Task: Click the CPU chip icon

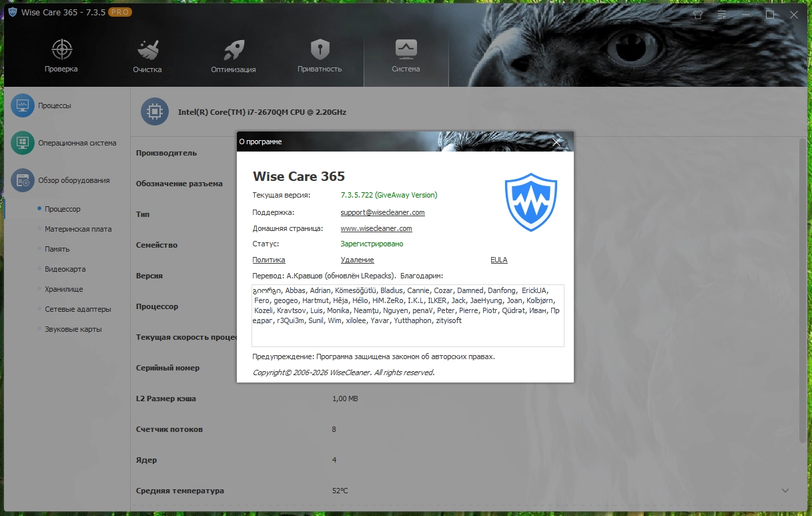Action: (x=154, y=111)
